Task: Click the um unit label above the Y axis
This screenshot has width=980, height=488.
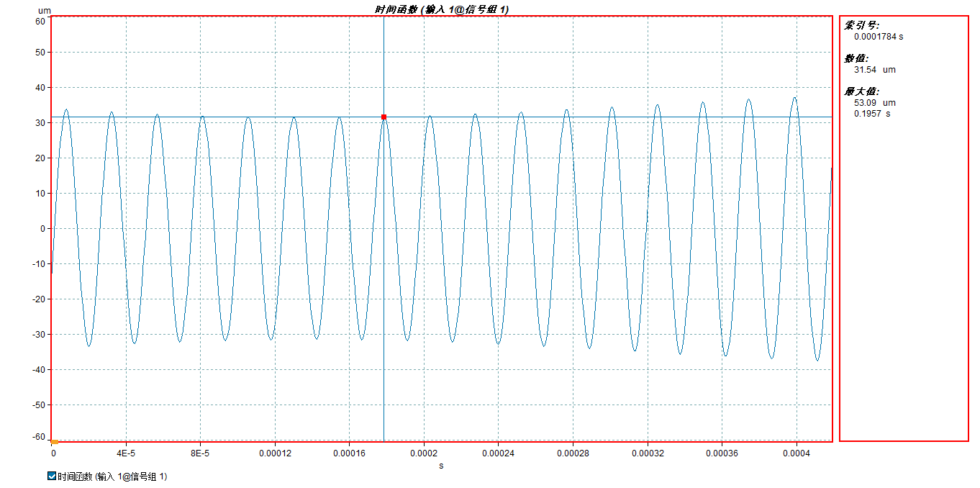Action: pyautogui.click(x=43, y=11)
